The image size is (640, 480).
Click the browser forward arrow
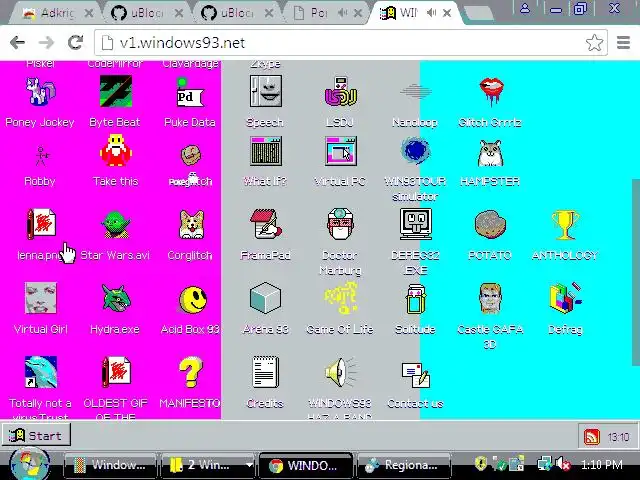pyautogui.click(x=47, y=42)
